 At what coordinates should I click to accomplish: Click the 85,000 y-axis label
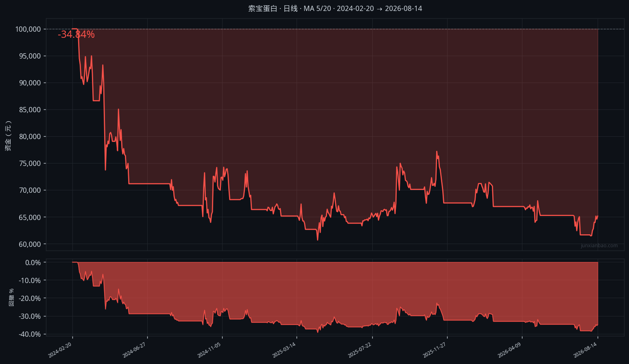pos(30,110)
